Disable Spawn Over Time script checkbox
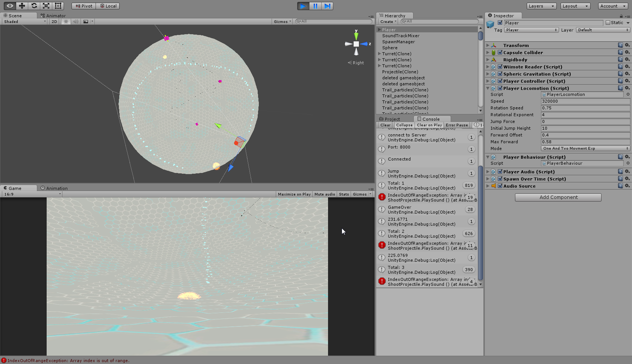Viewport: 632px width, 364px height. click(500, 179)
